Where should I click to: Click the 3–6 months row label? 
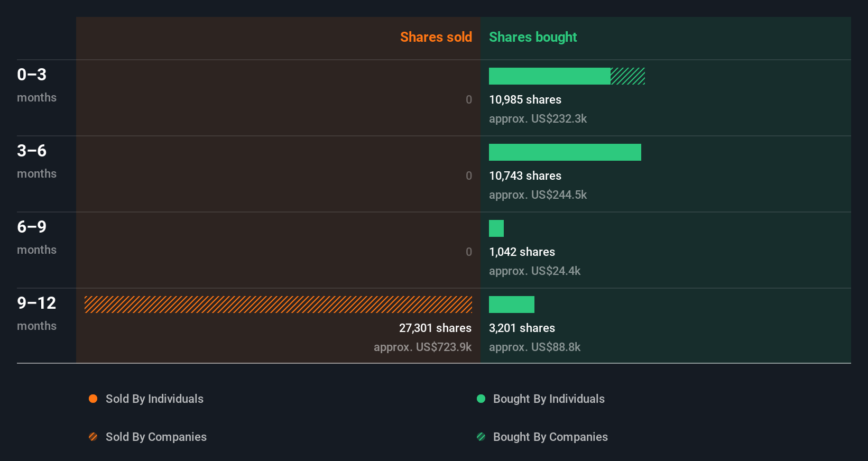tap(36, 161)
